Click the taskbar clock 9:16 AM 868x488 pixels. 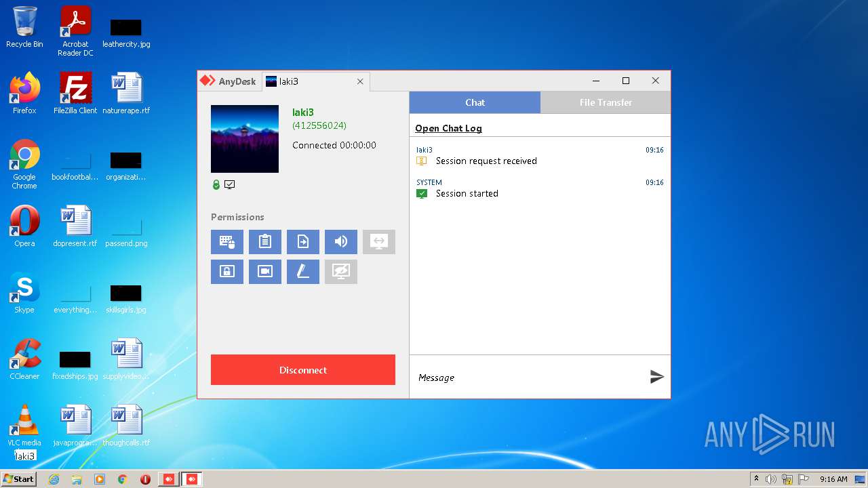tap(833, 479)
